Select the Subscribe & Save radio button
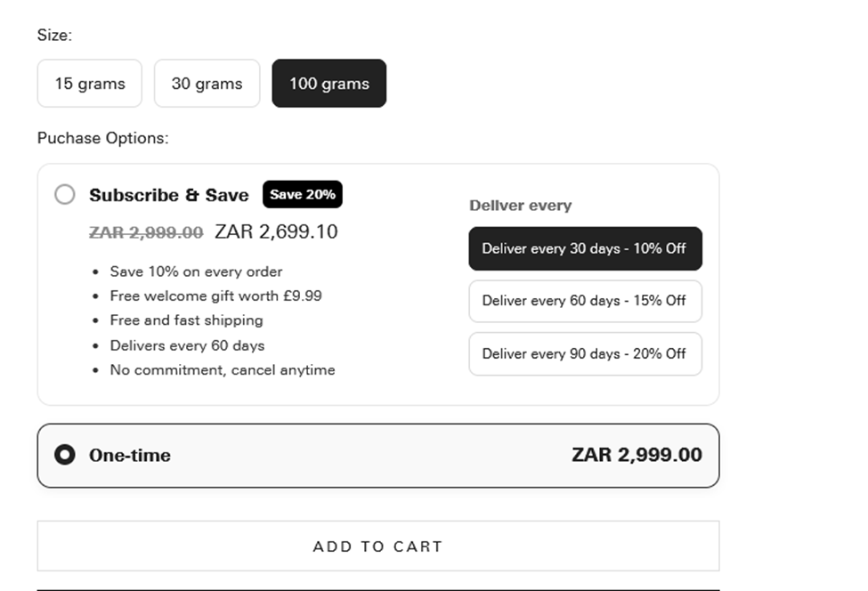Image resolution: width=868 pixels, height=591 pixels. [x=63, y=194]
